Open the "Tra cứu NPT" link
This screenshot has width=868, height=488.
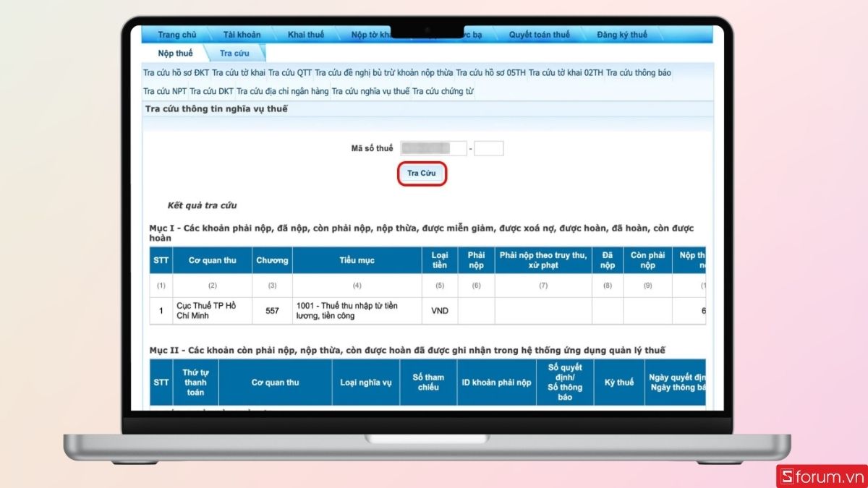coord(163,91)
